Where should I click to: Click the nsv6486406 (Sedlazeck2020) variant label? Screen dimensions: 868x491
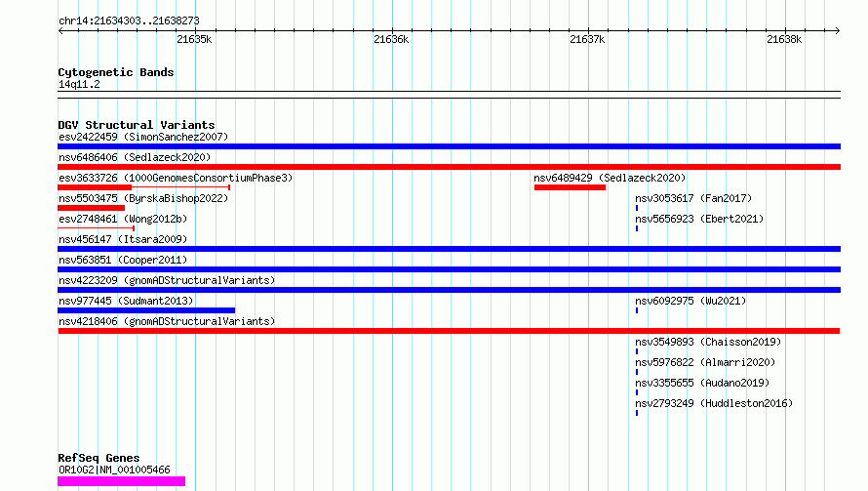point(135,157)
